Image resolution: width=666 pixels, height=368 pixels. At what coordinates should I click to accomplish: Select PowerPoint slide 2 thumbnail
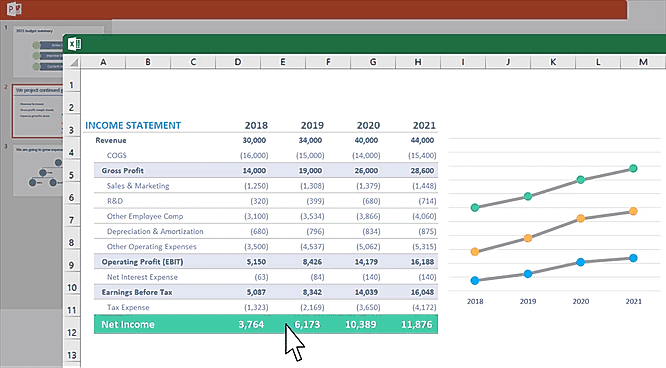(x=38, y=111)
